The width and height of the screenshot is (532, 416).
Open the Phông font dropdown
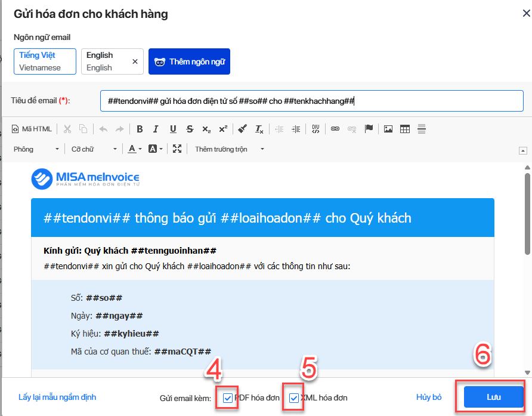36,149
